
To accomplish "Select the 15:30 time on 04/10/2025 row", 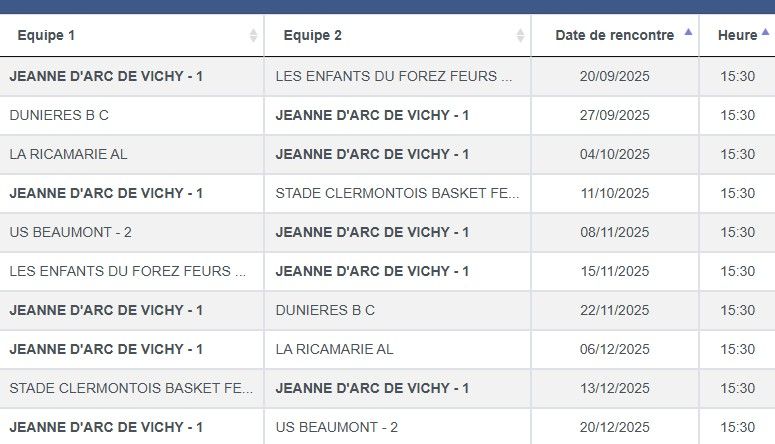I will tap(737, 154).
